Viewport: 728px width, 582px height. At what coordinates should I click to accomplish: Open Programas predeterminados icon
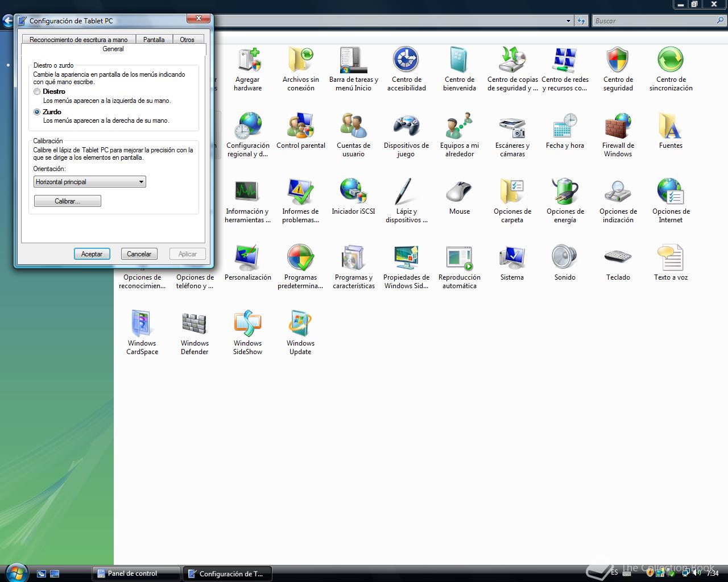(300, 258)
